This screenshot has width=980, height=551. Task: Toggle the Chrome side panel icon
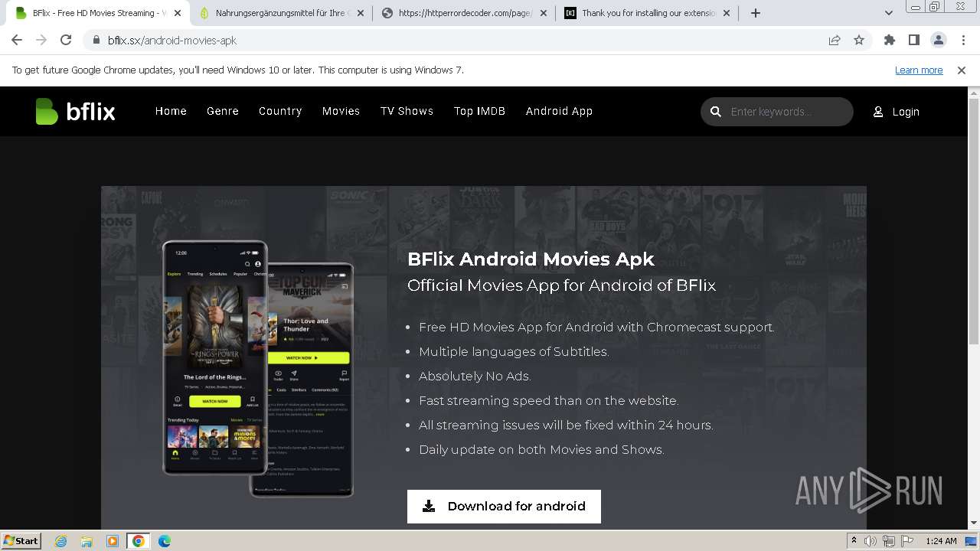tap(913, 40)
